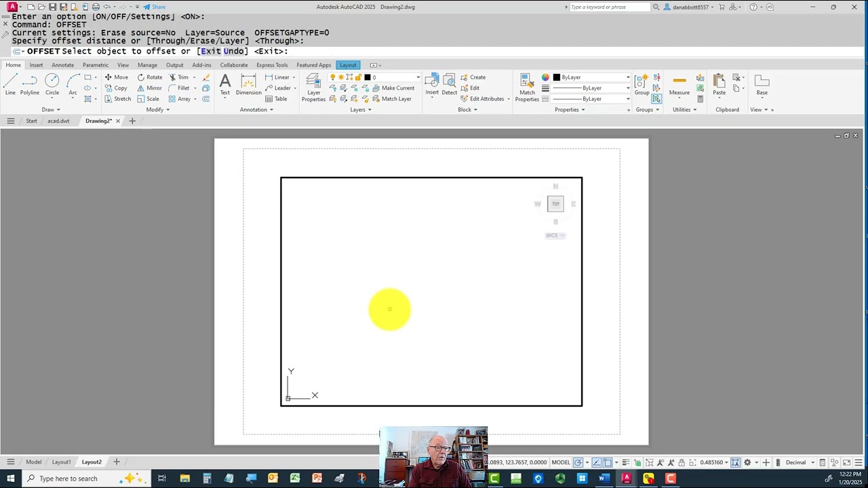Open the Insert ribbon tab
Image resolution: width=868 pixels, height=488 pixels.
(x=36, y=65)
